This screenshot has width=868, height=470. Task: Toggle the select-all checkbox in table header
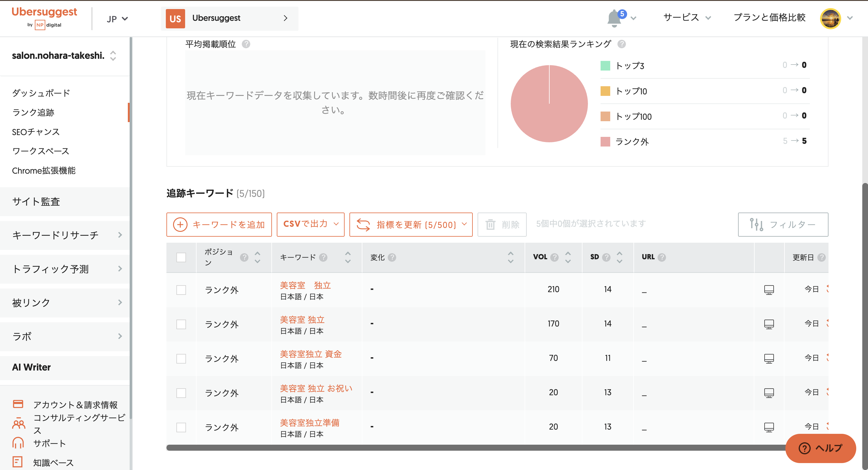click(181, 257)
